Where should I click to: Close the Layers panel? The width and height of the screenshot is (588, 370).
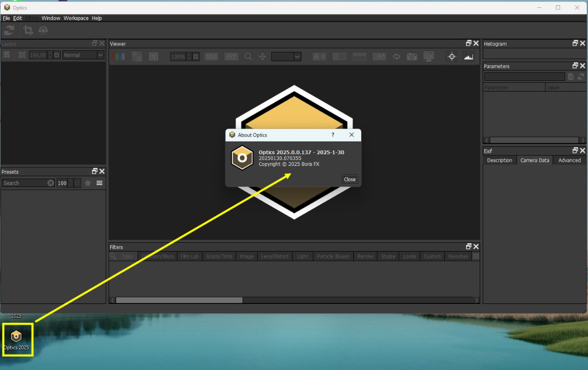pyautogui.click(x=102, y=44)
